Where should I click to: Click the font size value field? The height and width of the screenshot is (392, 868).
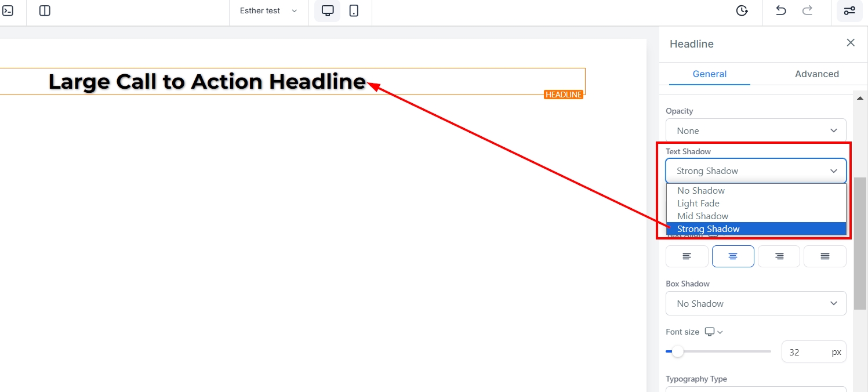point(814,352)
